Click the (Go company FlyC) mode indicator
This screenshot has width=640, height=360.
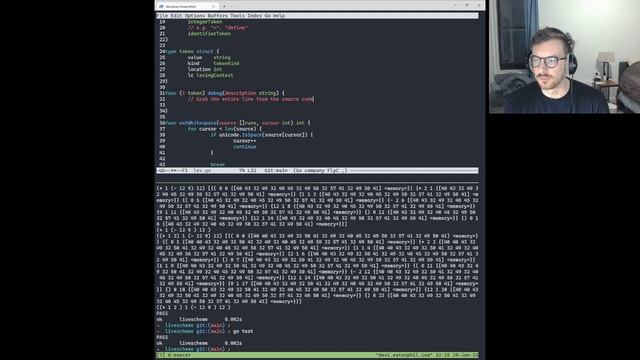click(x=320, y=170)
